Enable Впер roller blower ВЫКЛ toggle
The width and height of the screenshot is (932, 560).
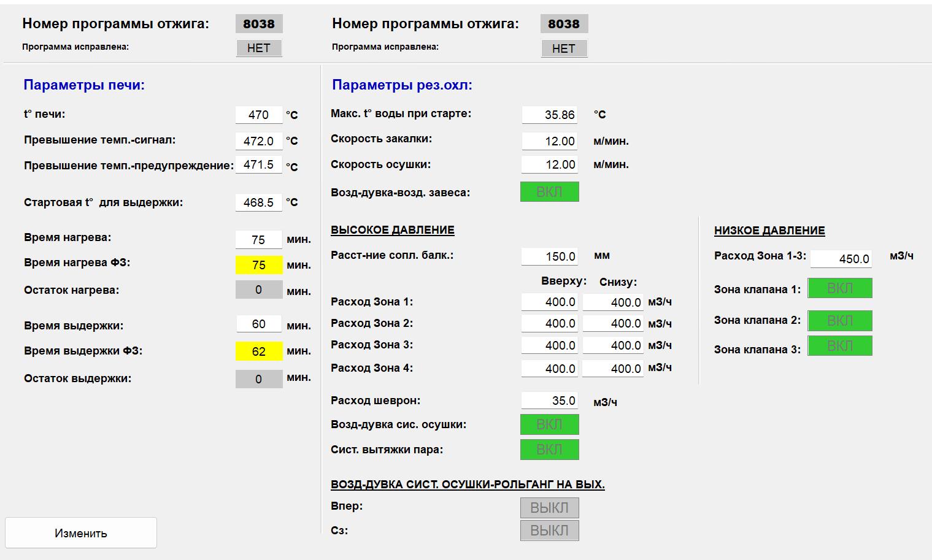(x=549, y=508)
